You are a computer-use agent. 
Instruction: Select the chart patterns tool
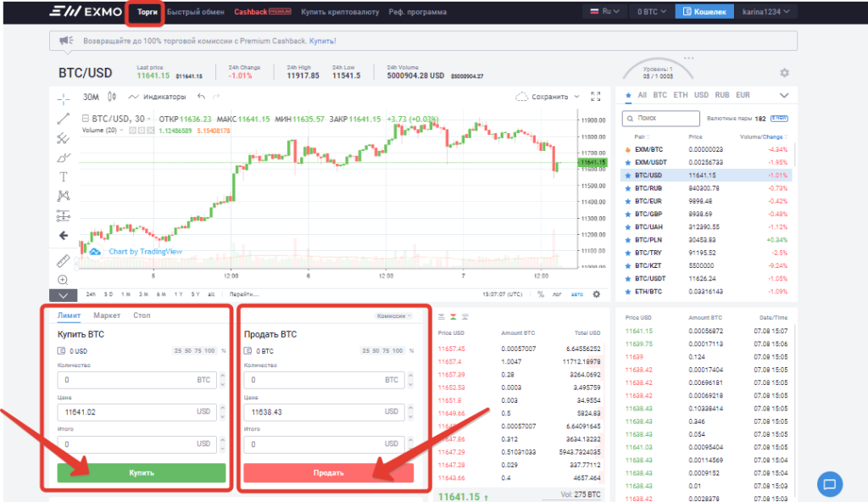64,196
